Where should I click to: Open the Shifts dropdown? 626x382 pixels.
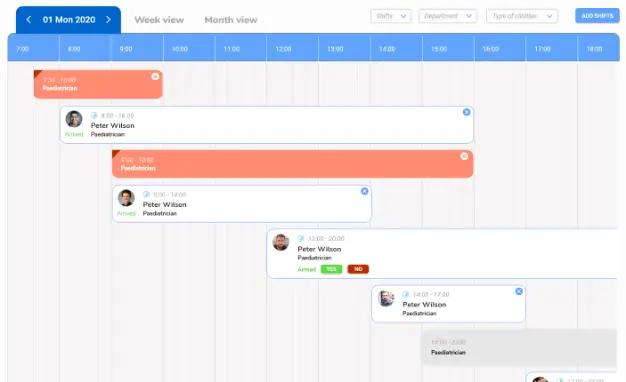391,16
